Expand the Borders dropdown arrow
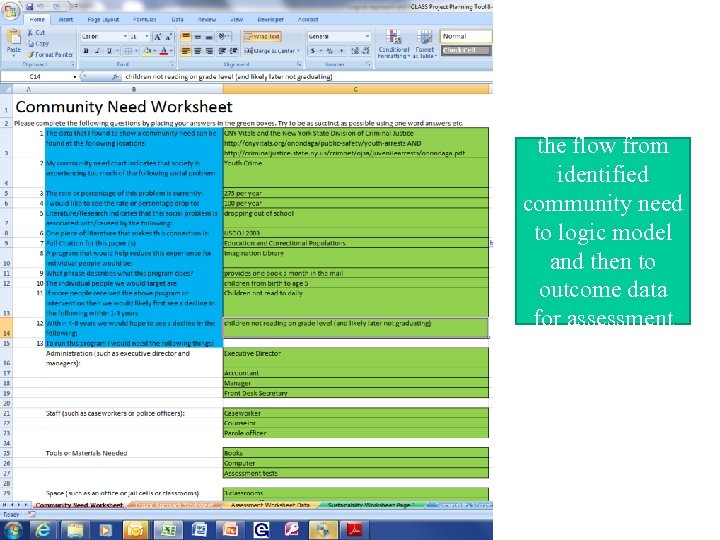The width and height of the screenshot is (720, 540). (x=136, y=51)
